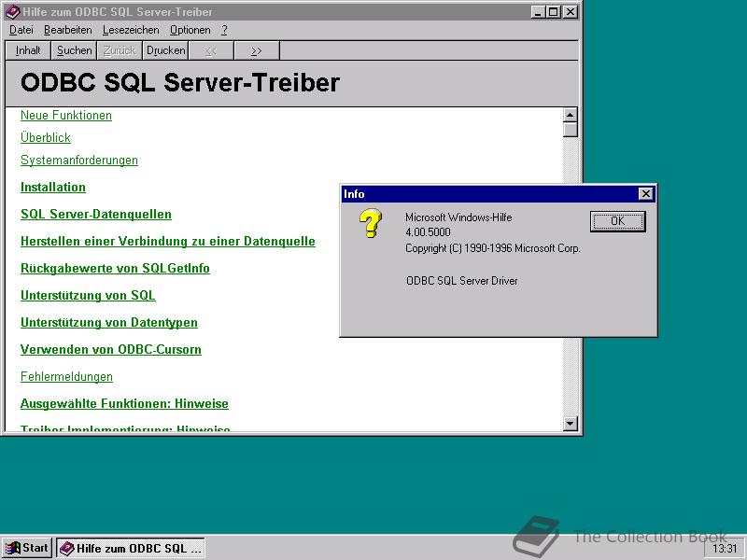Open Rückgabewerte von SQLGetInfo link

[x=115, y=269]
